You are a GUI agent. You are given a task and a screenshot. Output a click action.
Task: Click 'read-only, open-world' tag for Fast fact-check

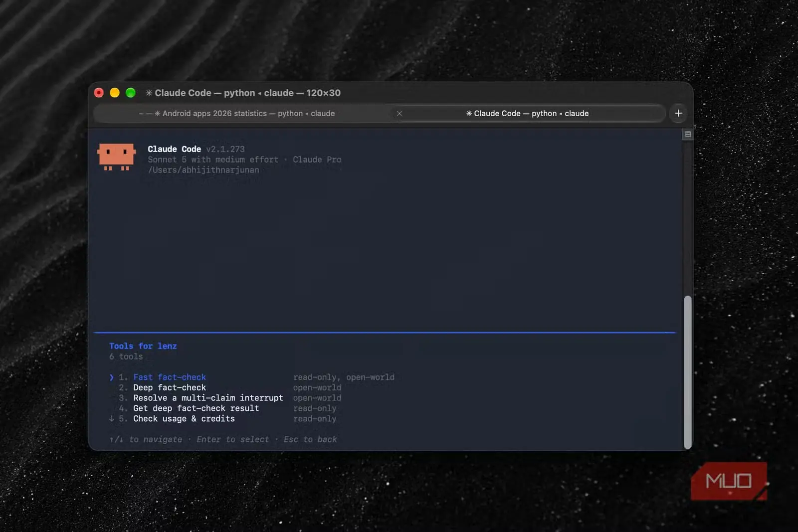pyautogui.click(x=344, y=377)
